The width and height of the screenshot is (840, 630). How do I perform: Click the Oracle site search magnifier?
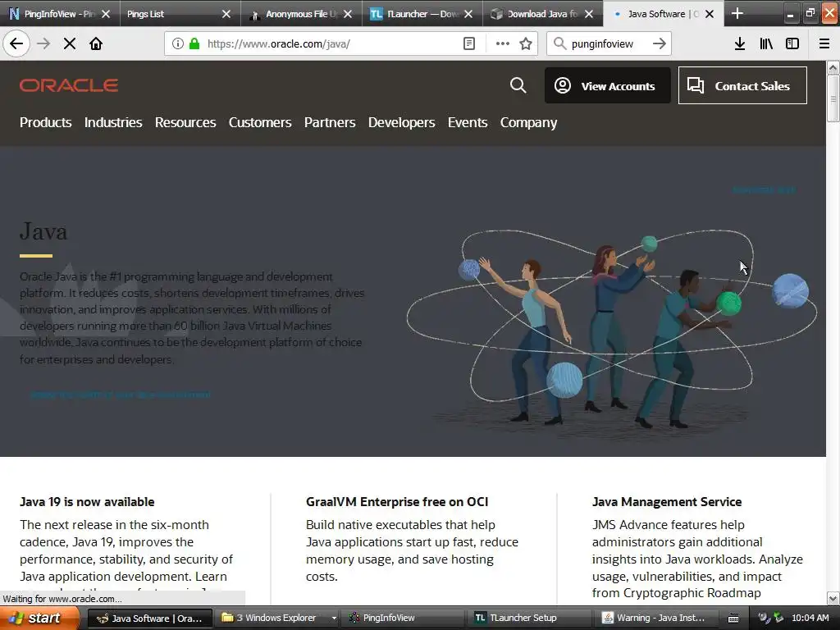pos(518,85)
